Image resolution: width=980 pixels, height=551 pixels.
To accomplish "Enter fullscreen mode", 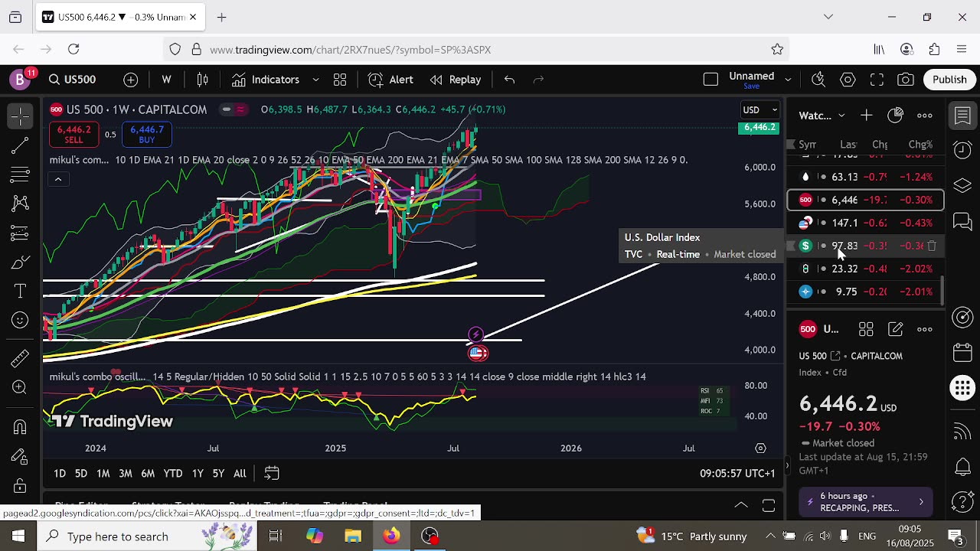I will pos(877,80).
